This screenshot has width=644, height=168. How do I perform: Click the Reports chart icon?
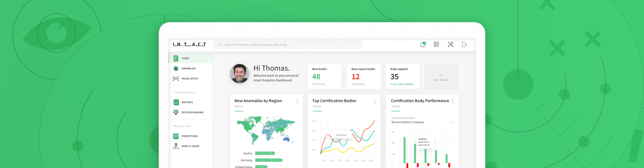tap(176, 102)
